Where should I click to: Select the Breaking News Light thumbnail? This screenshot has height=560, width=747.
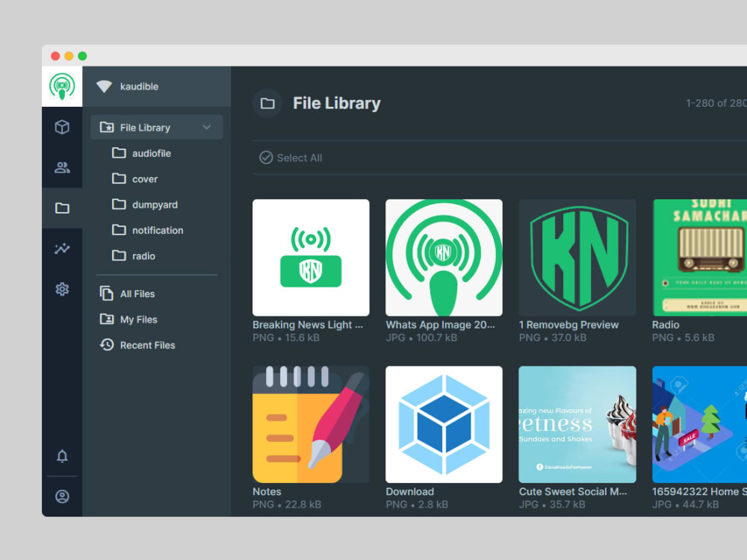[311, 257]
